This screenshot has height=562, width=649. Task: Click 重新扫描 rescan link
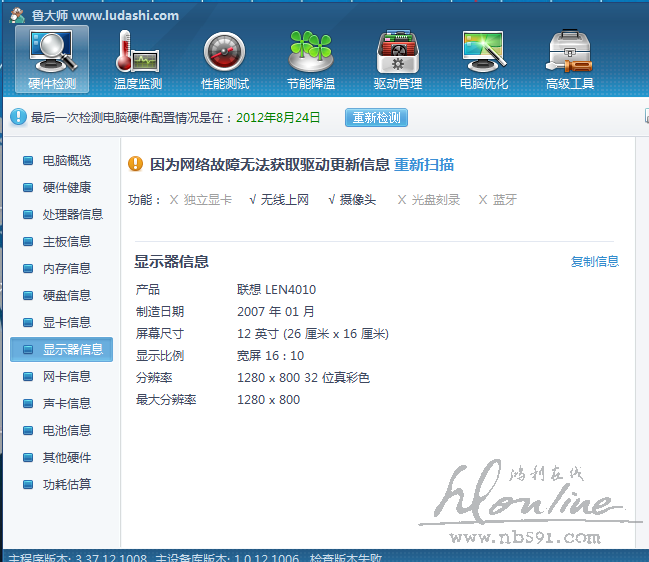[424, 165]
